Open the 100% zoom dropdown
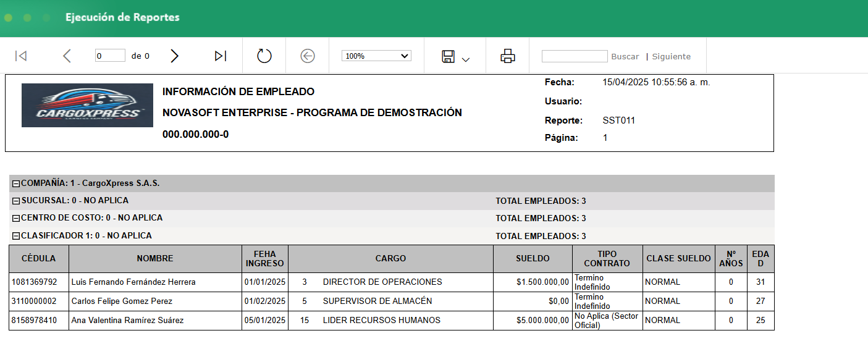Image resolution: width=868 pixels, height=362 pixels. tap(376, 56)
